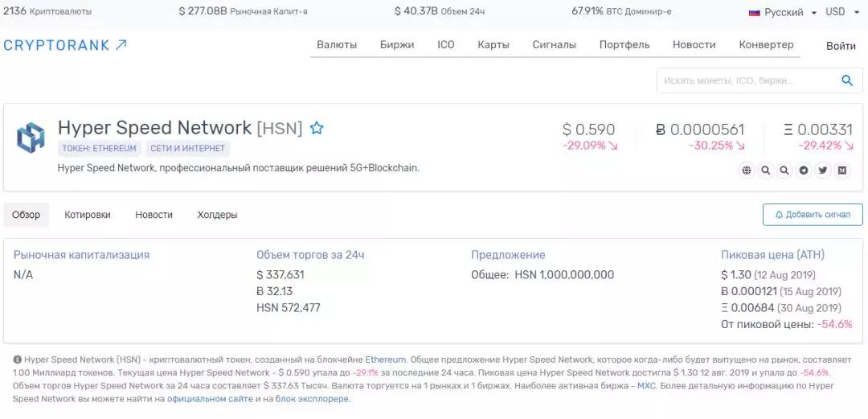Switch to the Холдеры tab
The width and height of the screenshot is (868, 419).
(218, 215)
